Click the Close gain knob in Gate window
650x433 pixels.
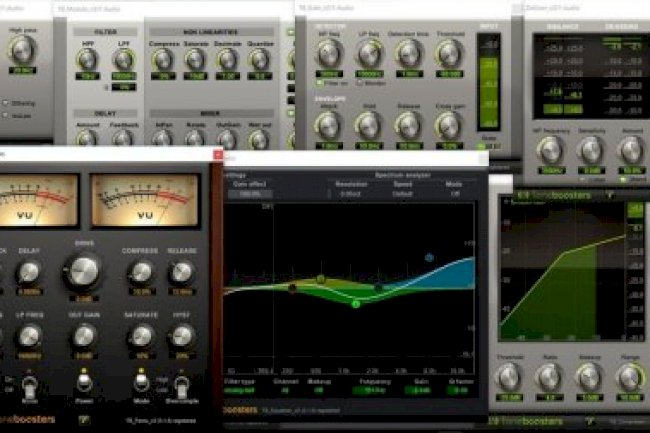[x=449, y=126]
